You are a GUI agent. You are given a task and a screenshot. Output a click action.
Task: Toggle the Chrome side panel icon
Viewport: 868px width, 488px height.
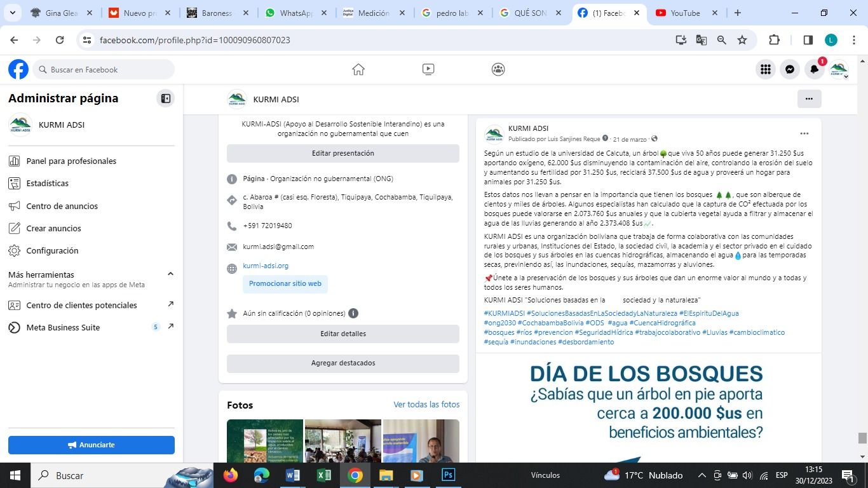(808, 39)
